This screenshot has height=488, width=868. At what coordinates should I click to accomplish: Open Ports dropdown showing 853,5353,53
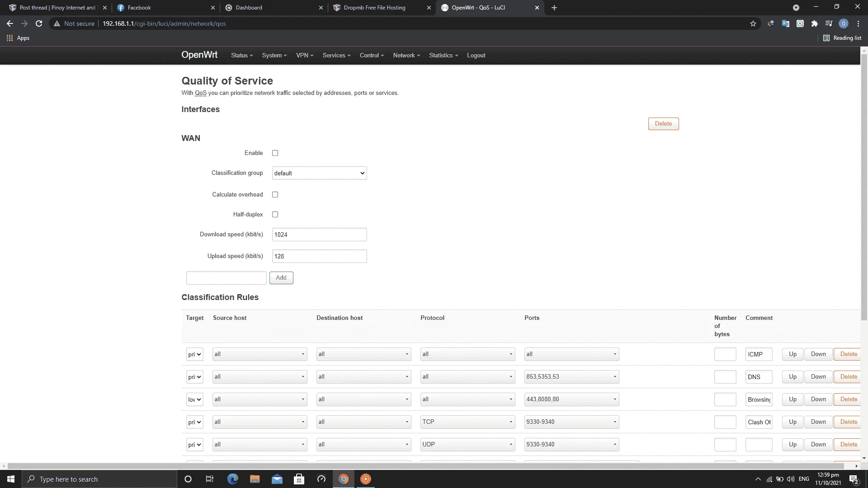tap(571, 377)
